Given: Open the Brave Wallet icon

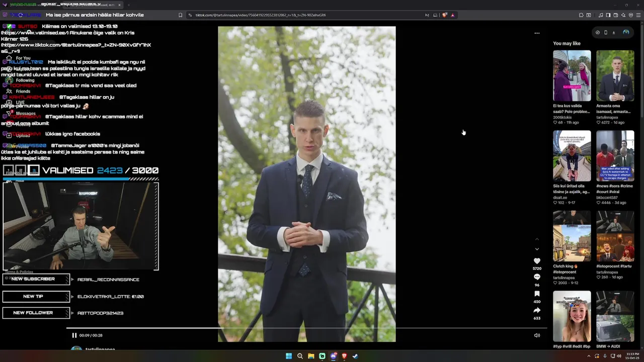Looking at the screenshot, I should click(x=616, y=15).
